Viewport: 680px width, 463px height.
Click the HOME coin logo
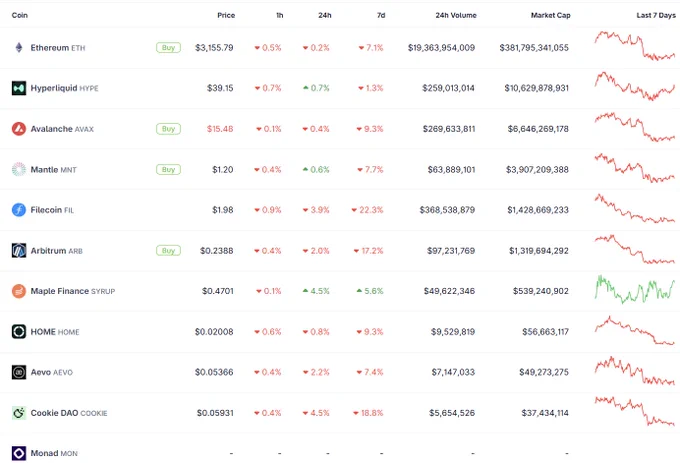point(19,332)
